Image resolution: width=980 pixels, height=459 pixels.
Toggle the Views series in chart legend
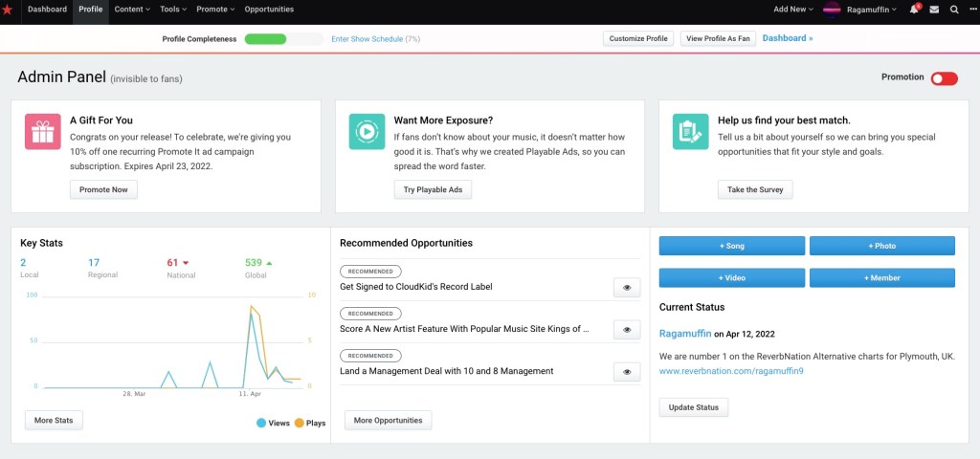coord(274,422)
